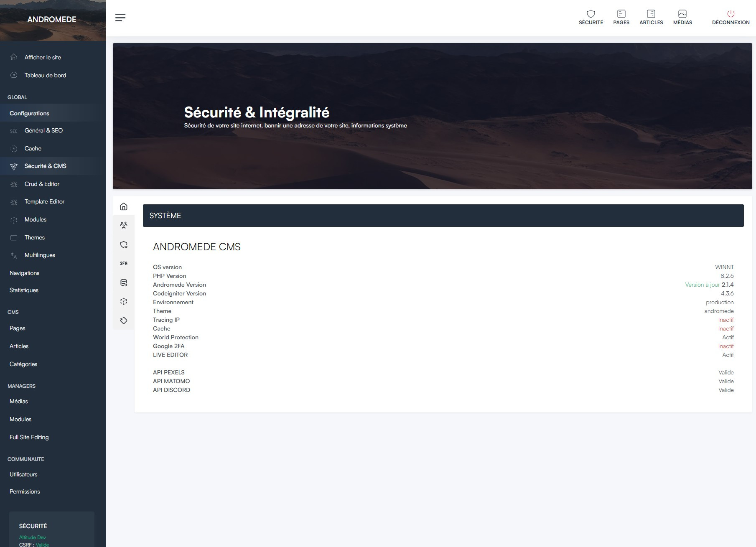This screenshot has width=756, height=547.
Task: Click the Codeigniter Version 4.3.6 value
Action: (x=727, y=293)
